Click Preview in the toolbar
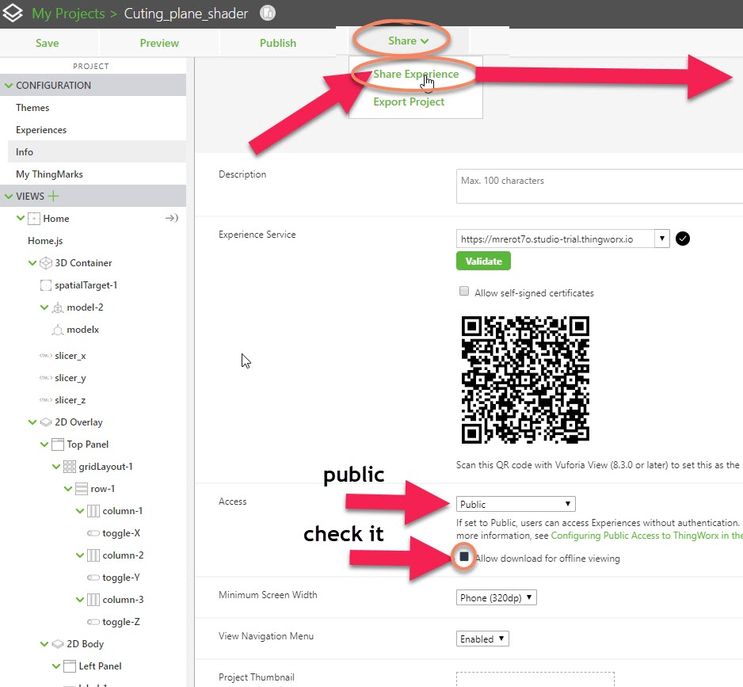This screenshot has height=687, width=743. (159, 43)
